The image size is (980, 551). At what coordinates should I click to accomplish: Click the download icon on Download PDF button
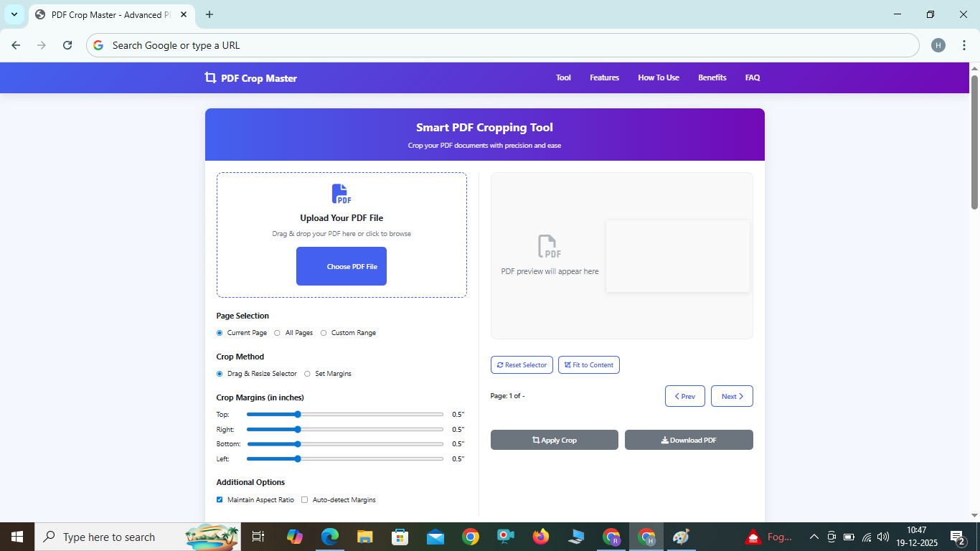coord(665,439)
